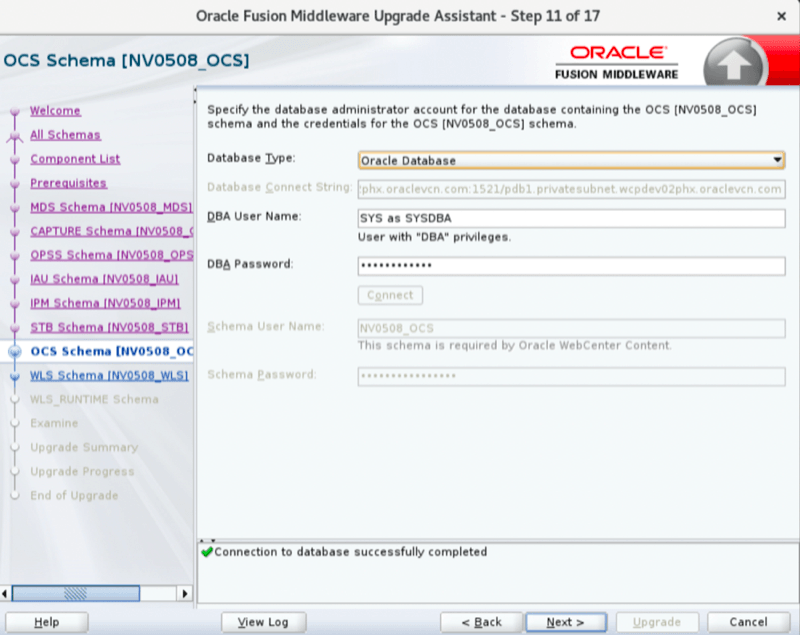
Task: Click the Oracle Fusion Middleware logo
Action: [x=617, y=62]
